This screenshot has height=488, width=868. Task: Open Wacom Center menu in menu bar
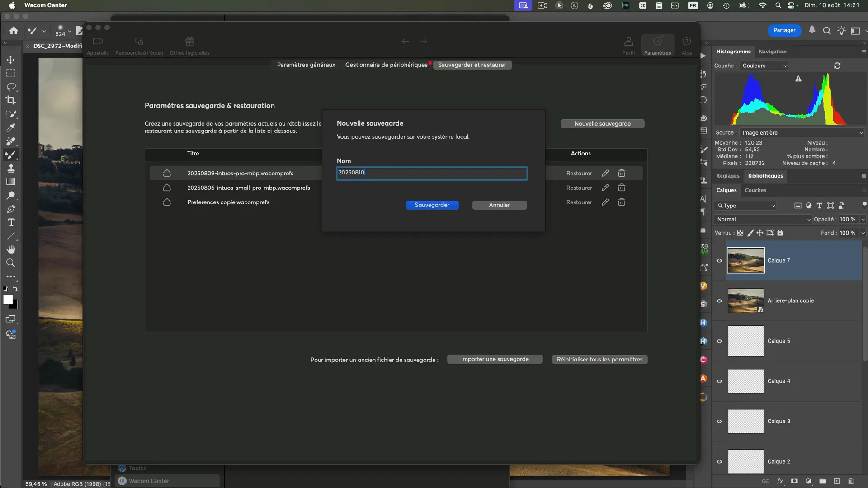(x=46, y=5)
